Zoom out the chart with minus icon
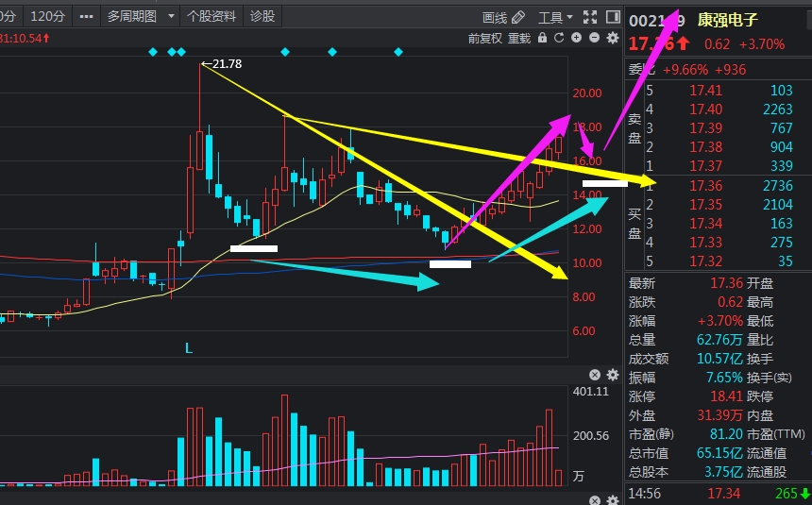Screen dimensions: 812x505 pyautogui.click(x=594, y=39)
